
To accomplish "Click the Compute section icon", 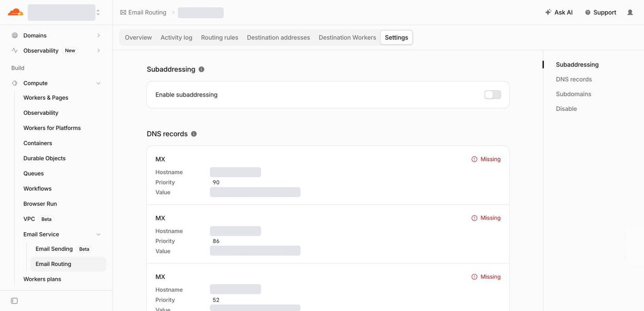I will [x=14, y=83].
